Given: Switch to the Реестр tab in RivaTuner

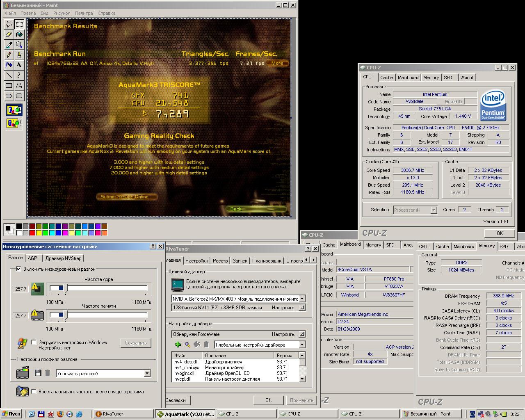Looking at the screenshot, I should tap(220, 261).
